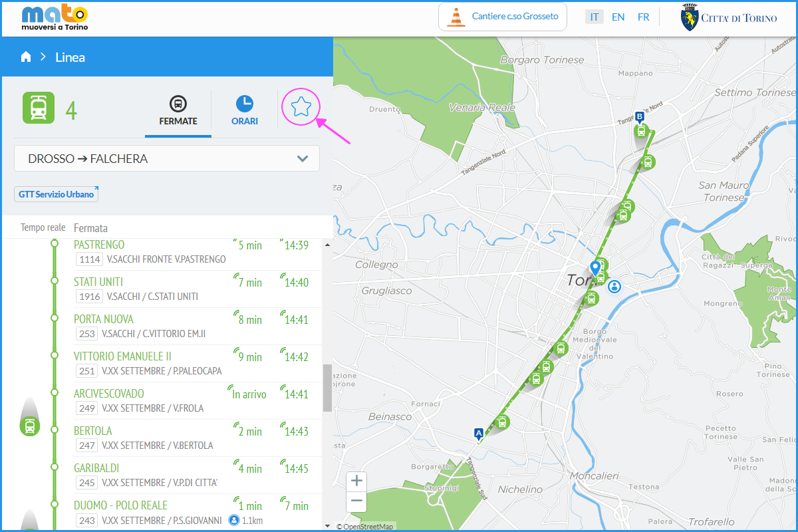Viewport: 798px width, 532px height.
Task: Switch language to EN
Action: pos(618,17)
